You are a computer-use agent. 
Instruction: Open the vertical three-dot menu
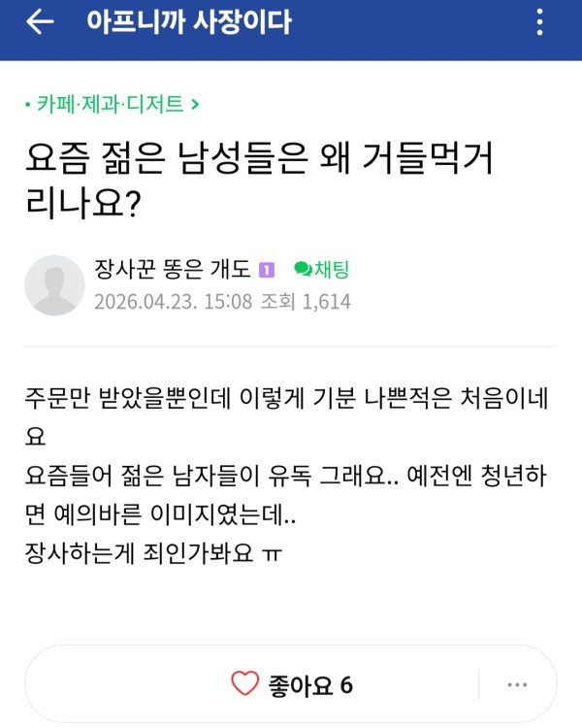[x=540, y=23]
